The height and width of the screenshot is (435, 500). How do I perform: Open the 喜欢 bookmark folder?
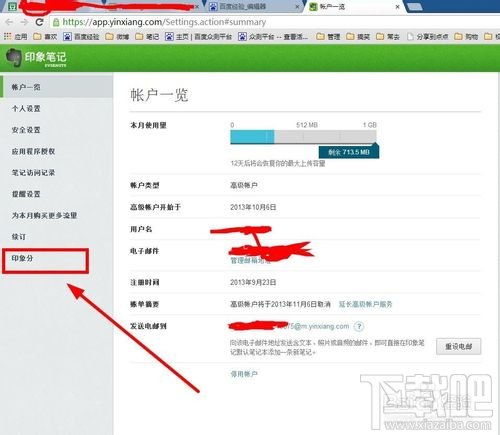(x=45, y=36)
